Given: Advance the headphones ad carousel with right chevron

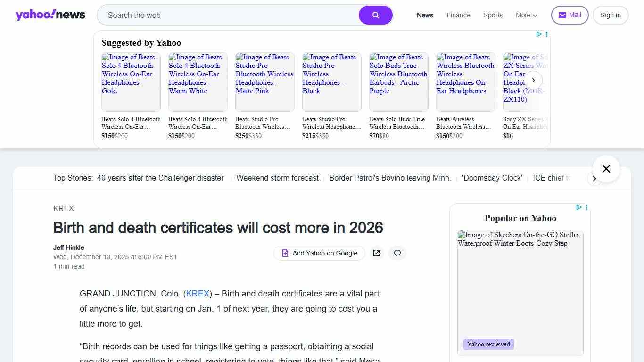Looking at the screenshot, I should click(533, 80).
